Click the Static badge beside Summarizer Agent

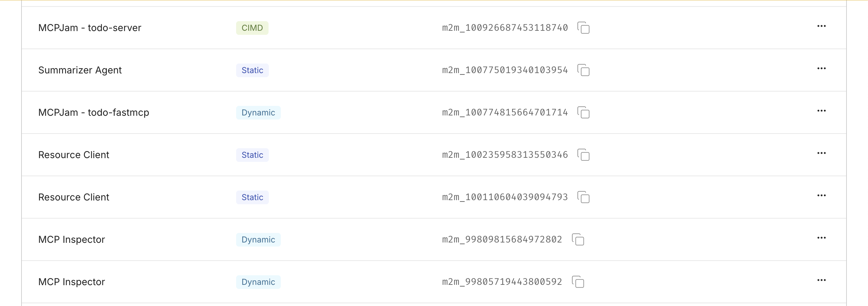click(252, 70)
